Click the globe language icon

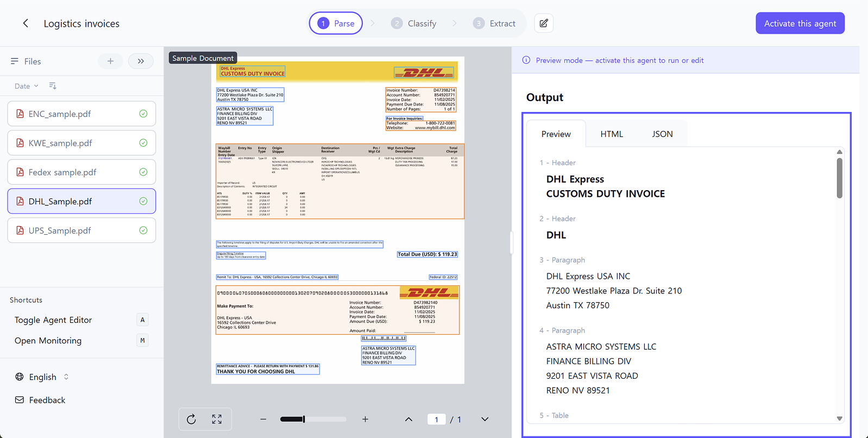click(20, 377)
